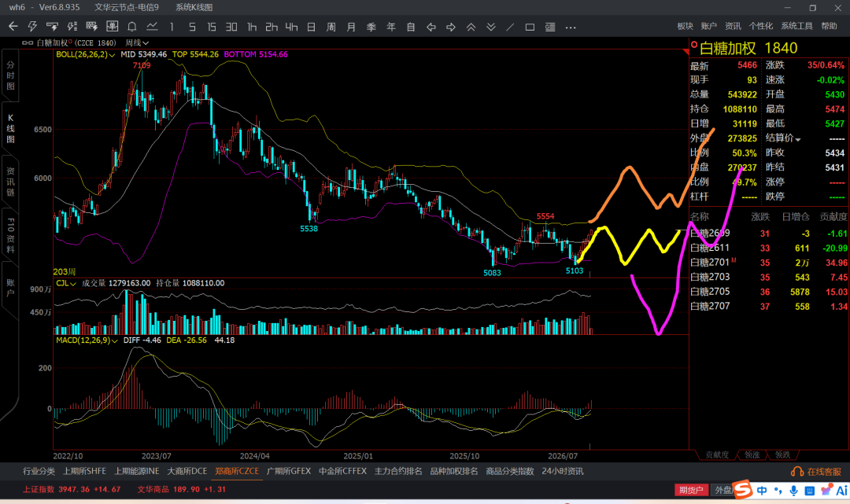The height and width of the screenshot is (504, 850).
Task: Open the lightning quick-order icon
Action: tap(32, 27)
